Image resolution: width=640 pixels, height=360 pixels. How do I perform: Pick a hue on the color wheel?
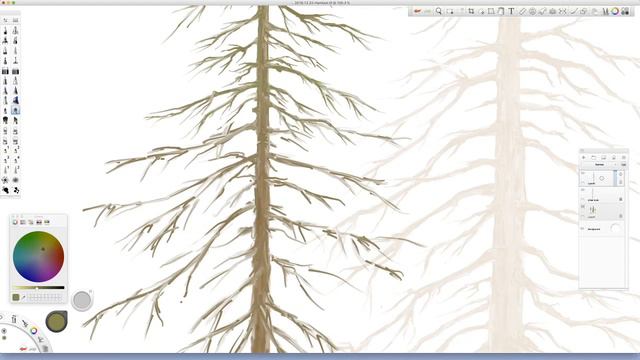pos(38,256)
